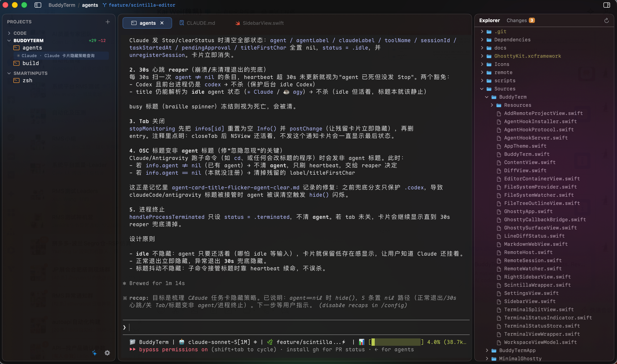
Task: Open RemoteSession.swift file
Action: (533, 260)
